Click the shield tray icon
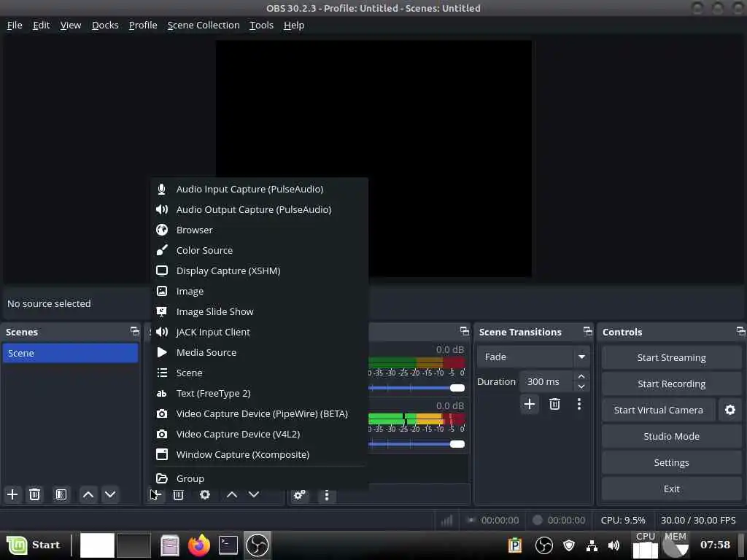747x560 pixels. [x=569, y=545]
